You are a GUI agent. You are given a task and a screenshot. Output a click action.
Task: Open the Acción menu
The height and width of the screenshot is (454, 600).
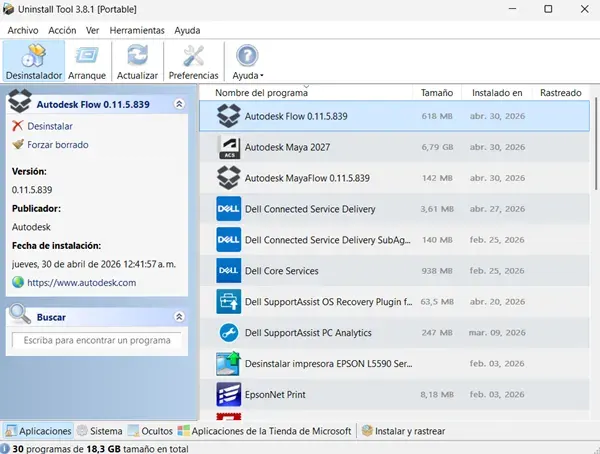point(62,30)
